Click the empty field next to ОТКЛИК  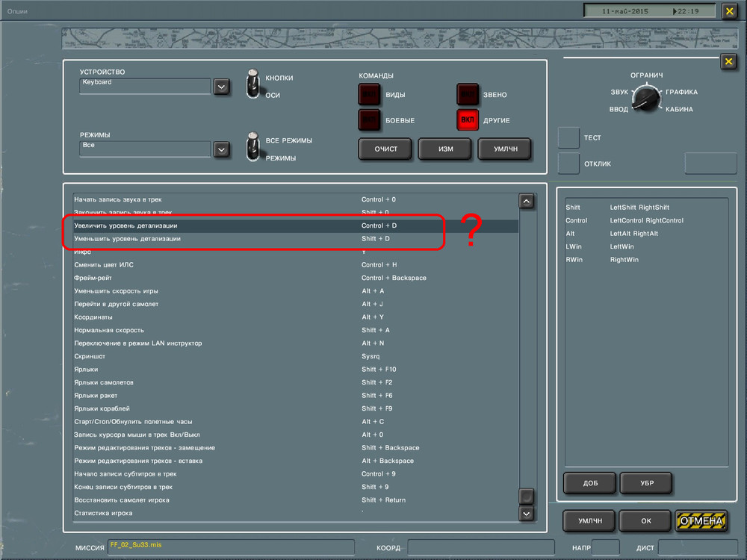(x=711, y=164)
